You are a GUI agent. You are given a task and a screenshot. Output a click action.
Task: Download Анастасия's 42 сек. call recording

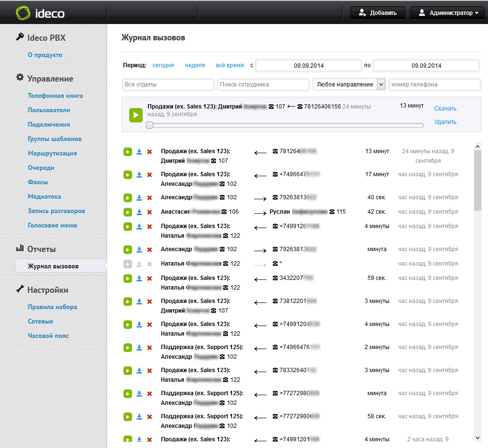(x=139, y=212)
